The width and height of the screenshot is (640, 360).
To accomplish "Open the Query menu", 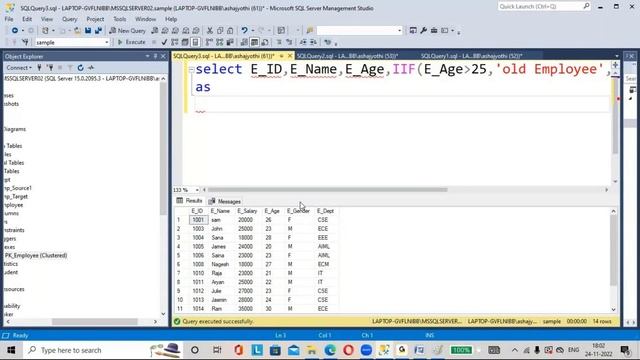I will 69,19.
